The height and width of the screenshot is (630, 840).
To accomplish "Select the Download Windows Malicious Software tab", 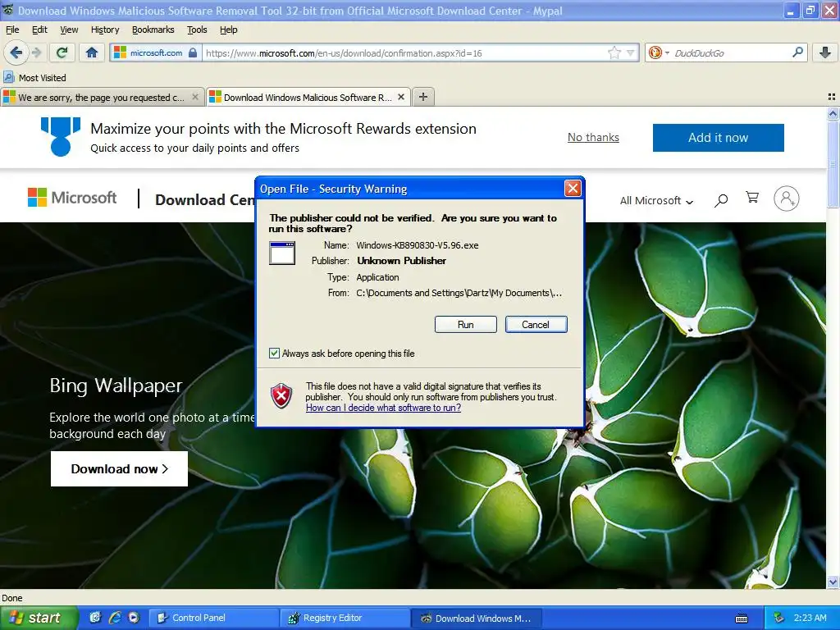I will click(308, 97).
